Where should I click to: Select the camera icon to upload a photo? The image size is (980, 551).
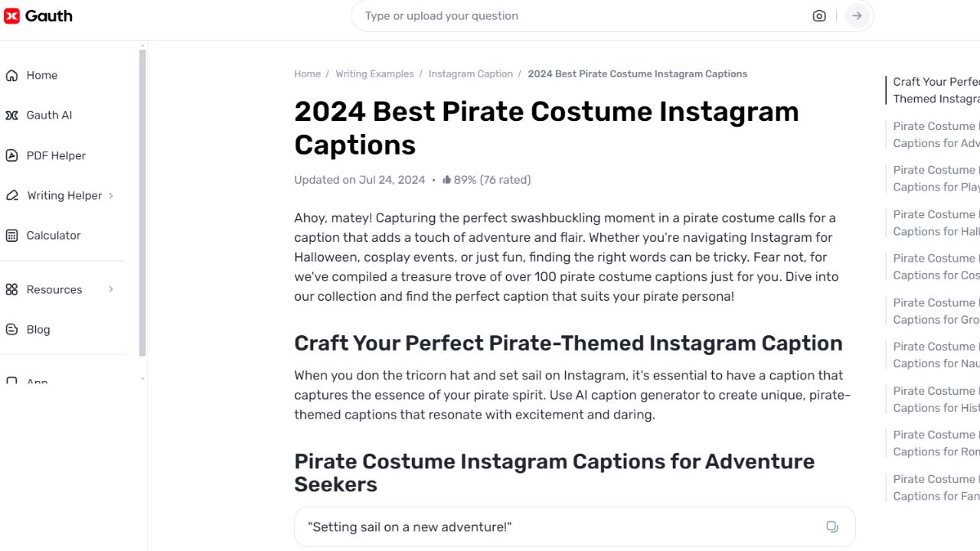coord(818,15)
